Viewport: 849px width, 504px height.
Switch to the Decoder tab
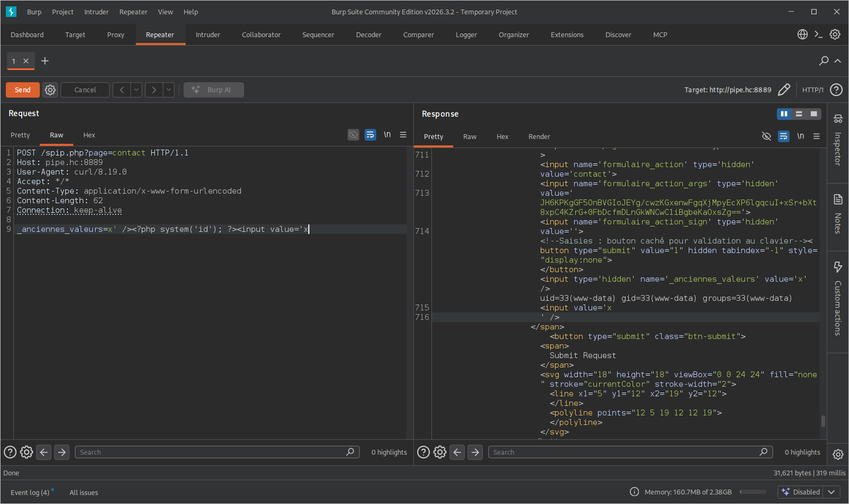[x=369, y=35]
